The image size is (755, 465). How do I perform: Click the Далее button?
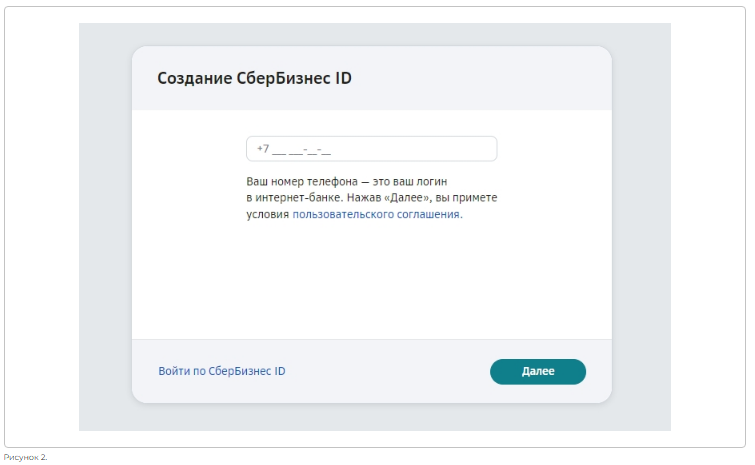point(538,372)
